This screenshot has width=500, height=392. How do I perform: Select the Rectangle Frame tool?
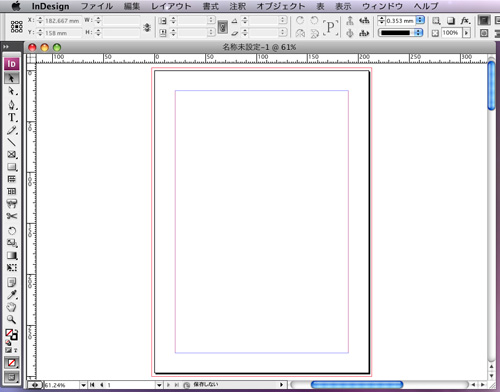[11, 154]
